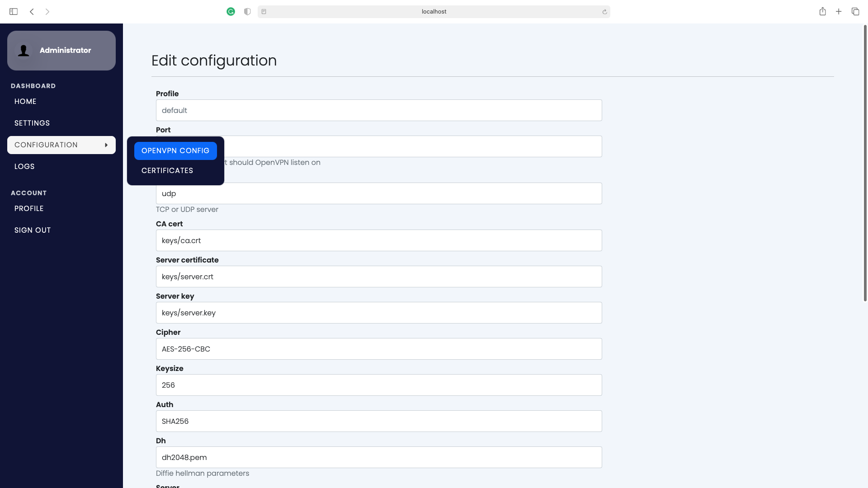The width and height of the screenshot is (868, 488).
Task: Click the page vertical scrollbar
Action: pyautogui.click(x=865, y=163)
